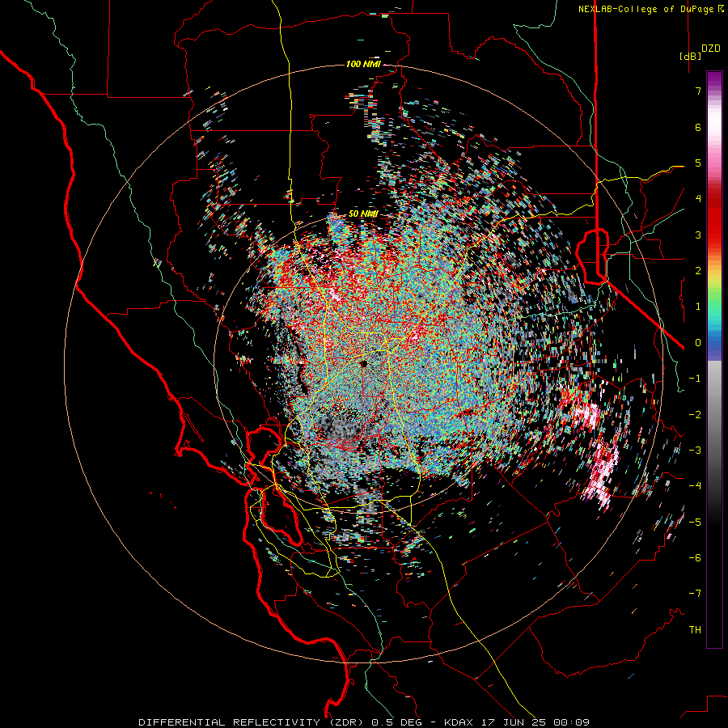Click the 5 value on the color scale
The width and height of the screenshot is (728, 728).
pos(698,163)
